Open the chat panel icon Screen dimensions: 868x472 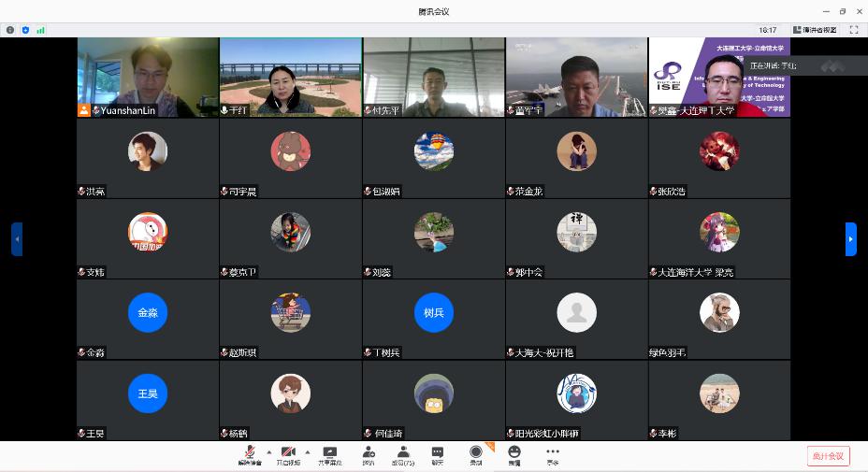[x=437, y=453]
